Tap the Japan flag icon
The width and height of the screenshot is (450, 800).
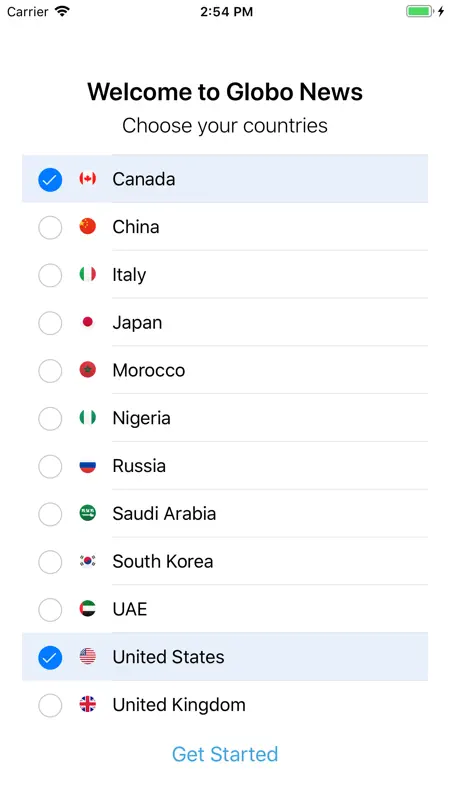(x=88, y=322)
